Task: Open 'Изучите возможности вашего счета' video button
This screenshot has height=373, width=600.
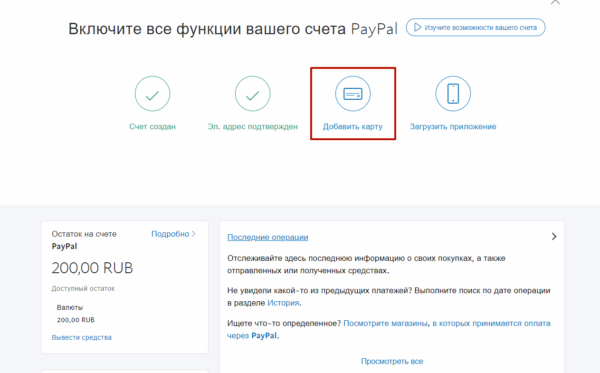Action: coord(476,28)
